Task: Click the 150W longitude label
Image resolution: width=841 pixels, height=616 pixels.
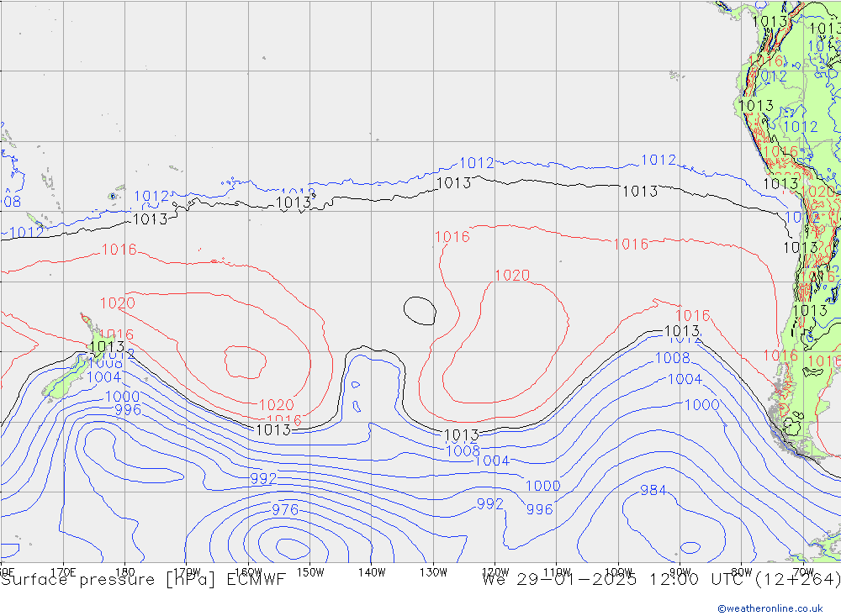Action: 310,571
